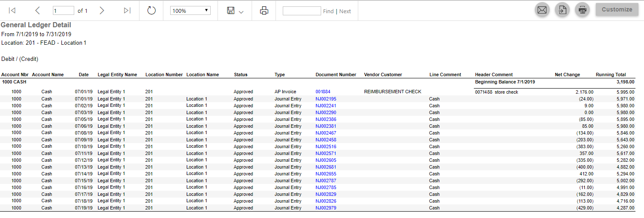Open journal entry NJ002826
644x218 pixels.
[326, 201]
